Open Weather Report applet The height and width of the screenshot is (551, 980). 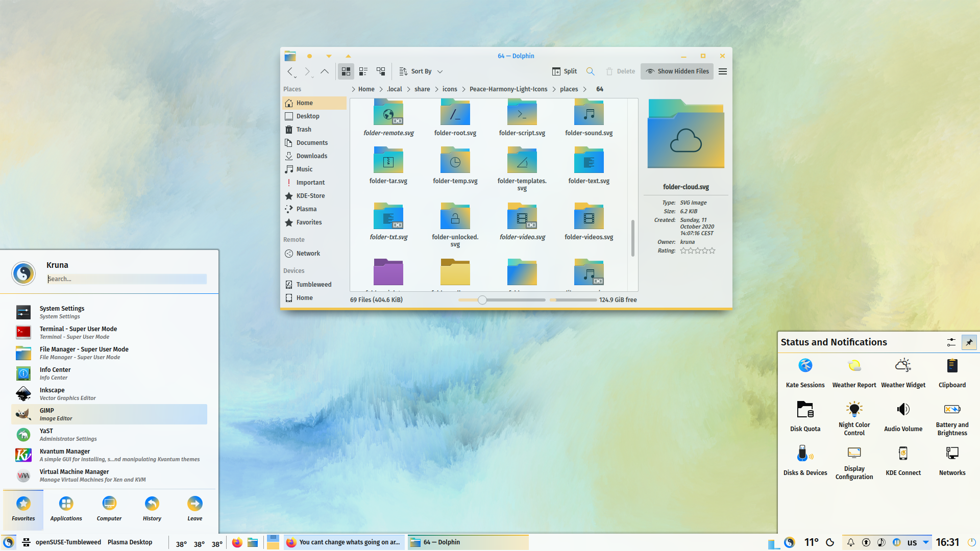[854, 373]
